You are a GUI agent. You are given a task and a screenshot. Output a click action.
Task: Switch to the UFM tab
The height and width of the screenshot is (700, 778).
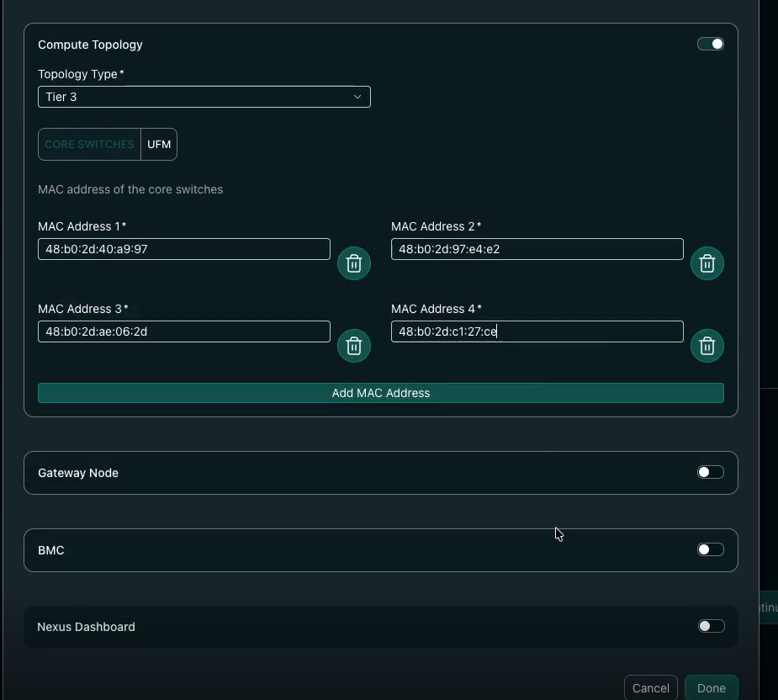coord(159,144)
